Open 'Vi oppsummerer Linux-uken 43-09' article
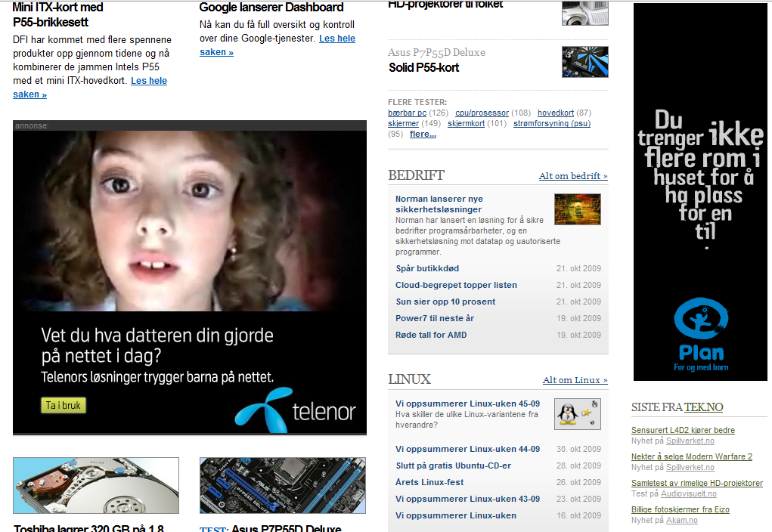772x532 pixels. pyautogui.click(x=468, y=500)
